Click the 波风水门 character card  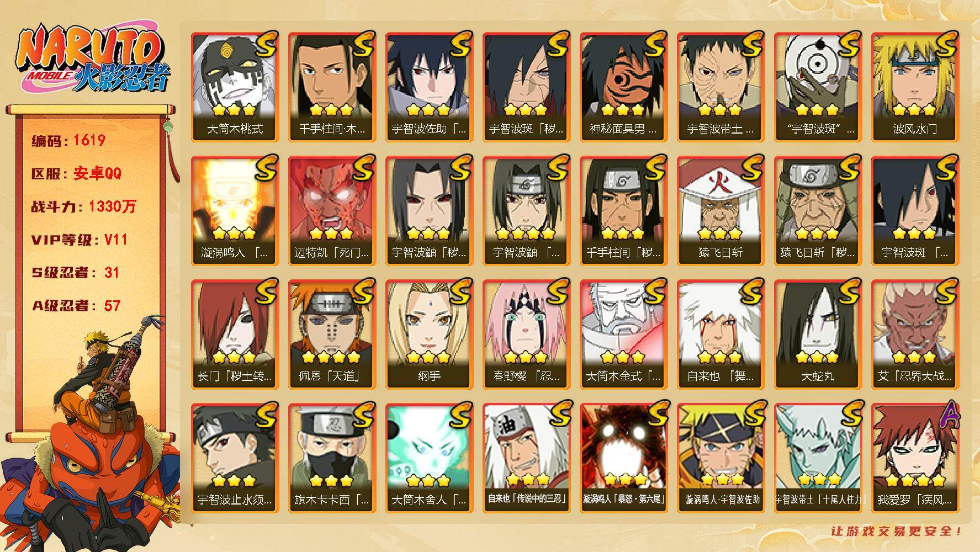click(x=915, y=87)
